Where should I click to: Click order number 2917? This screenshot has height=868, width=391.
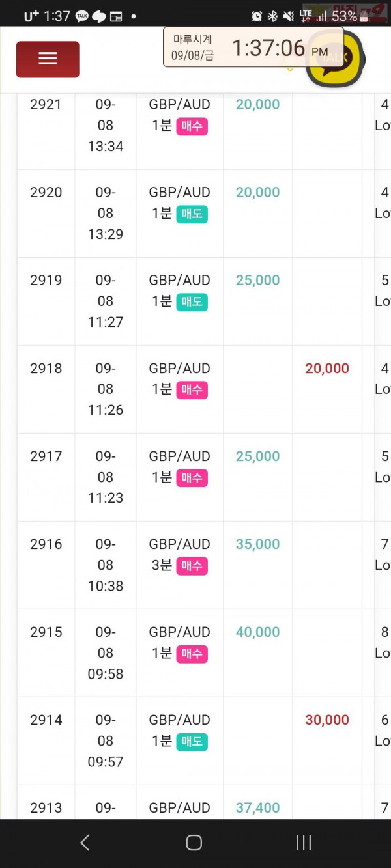pos(46,456)
